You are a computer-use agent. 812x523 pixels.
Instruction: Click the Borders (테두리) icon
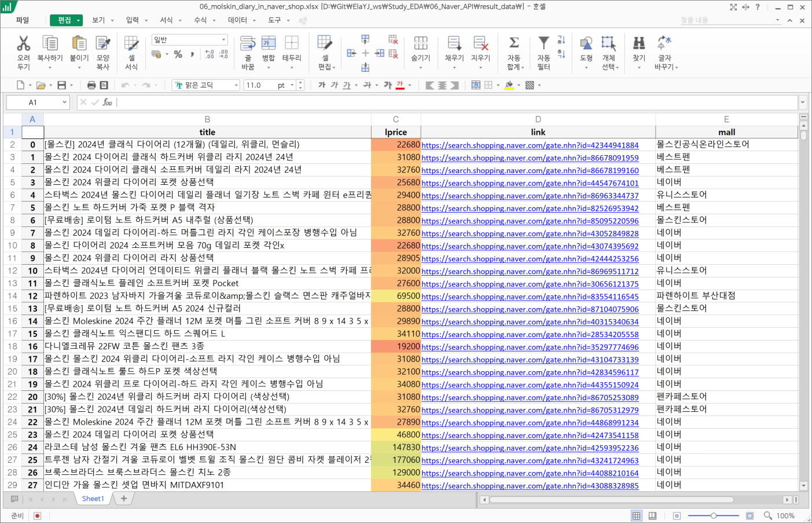[292, 43]
